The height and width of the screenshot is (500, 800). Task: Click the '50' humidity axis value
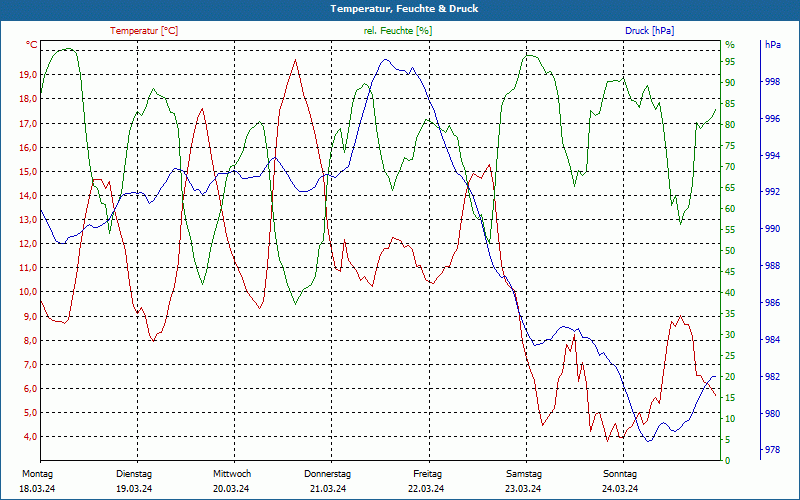[x=731, y=251]
